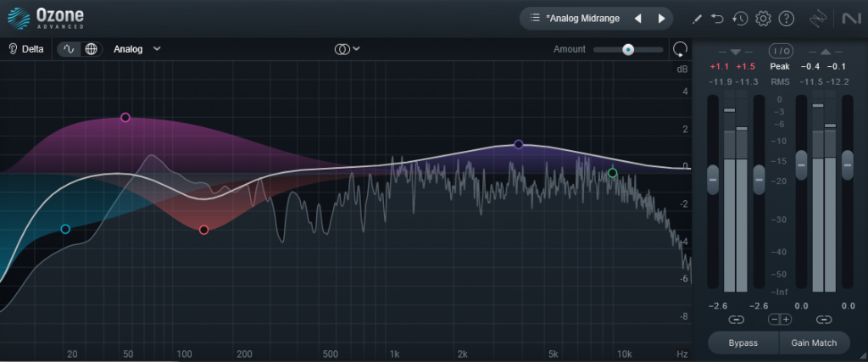Click the undo arrow icon
868x362 pixels.
tap(717, 19)
